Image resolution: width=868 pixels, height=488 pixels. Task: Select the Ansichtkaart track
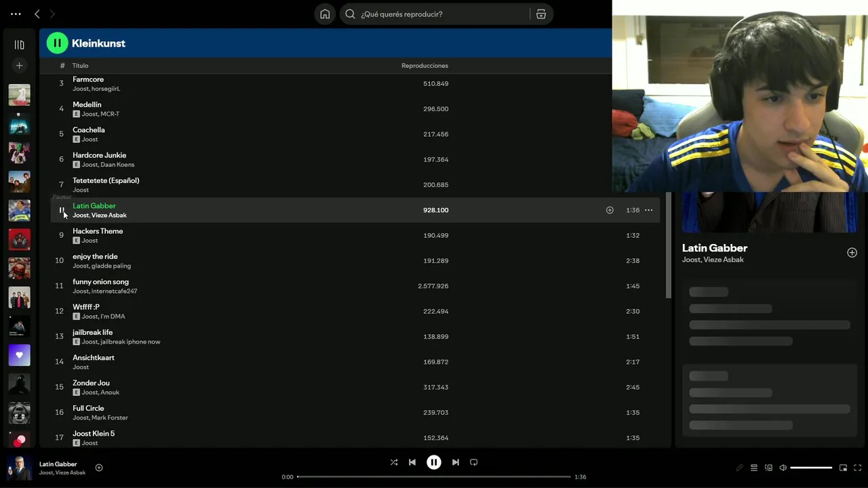pyautogui.click(x=94, y=358)
